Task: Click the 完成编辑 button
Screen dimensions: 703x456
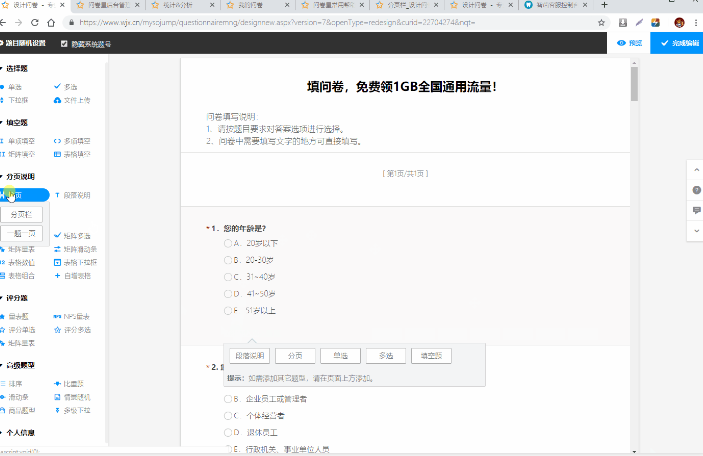Action: point(679,43)
